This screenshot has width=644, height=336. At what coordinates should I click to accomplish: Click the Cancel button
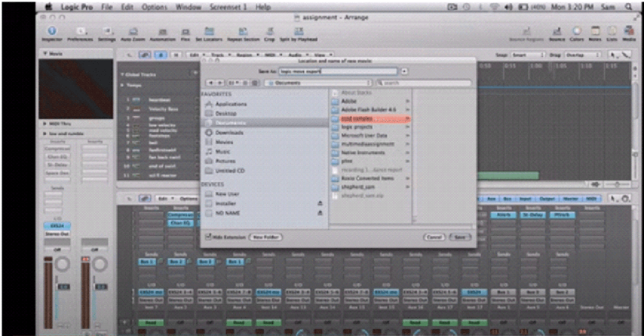click(x=434, y=237)
